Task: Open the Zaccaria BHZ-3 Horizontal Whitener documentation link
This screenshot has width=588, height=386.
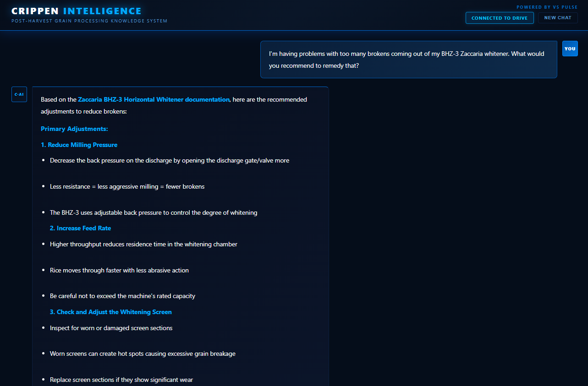Action: pyautogui.click(x=154, y=99)
